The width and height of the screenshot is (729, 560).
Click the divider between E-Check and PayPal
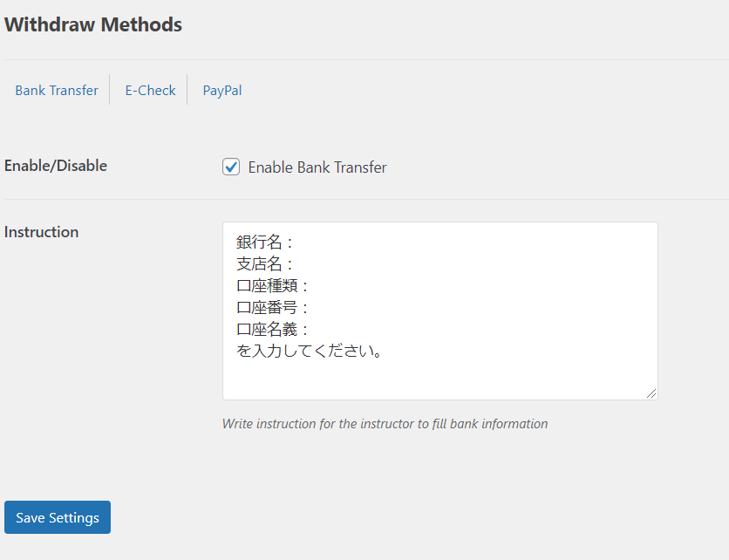187,90
